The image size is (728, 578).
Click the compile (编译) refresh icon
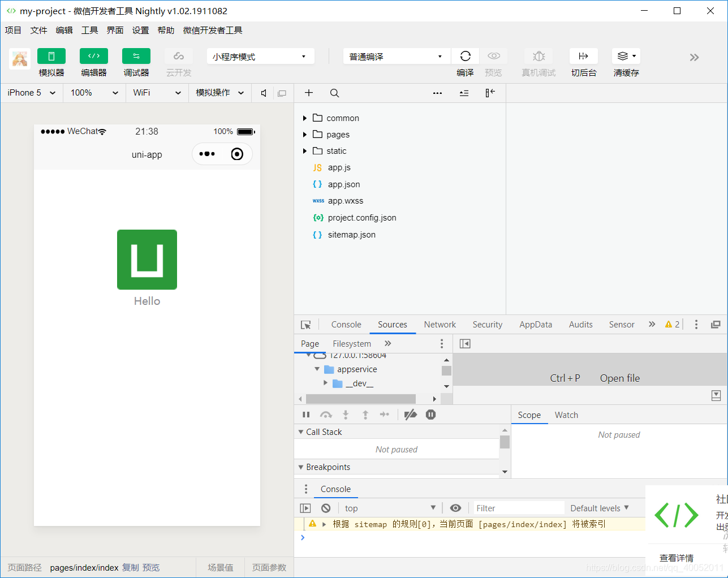[x=466, y=56]
